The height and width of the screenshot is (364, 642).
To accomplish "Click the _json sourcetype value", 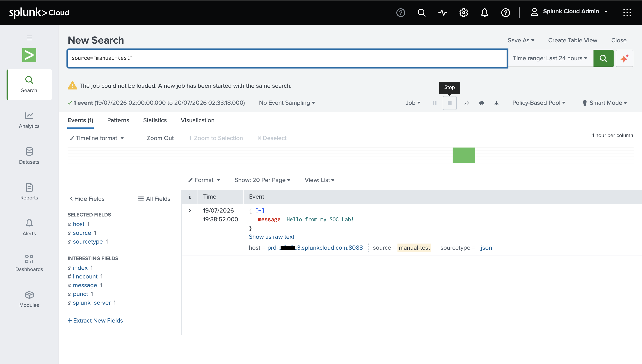I will coord(485,248).
